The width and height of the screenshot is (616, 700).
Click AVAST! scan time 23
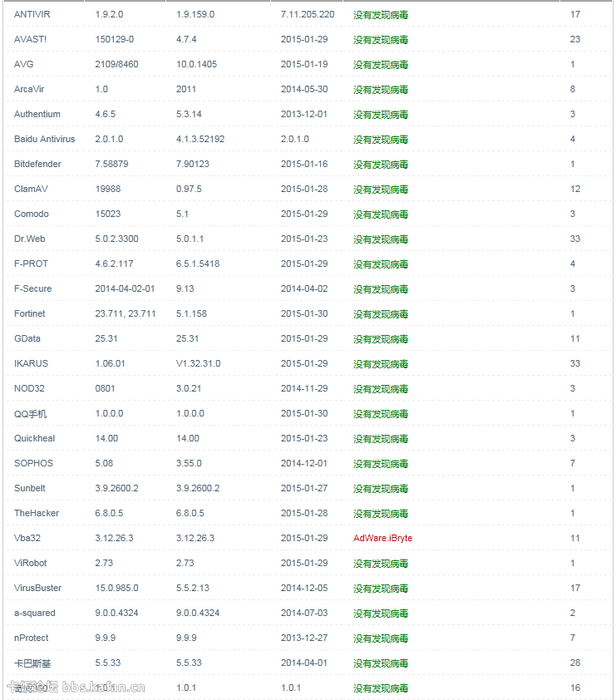click(x=575, y=39)
